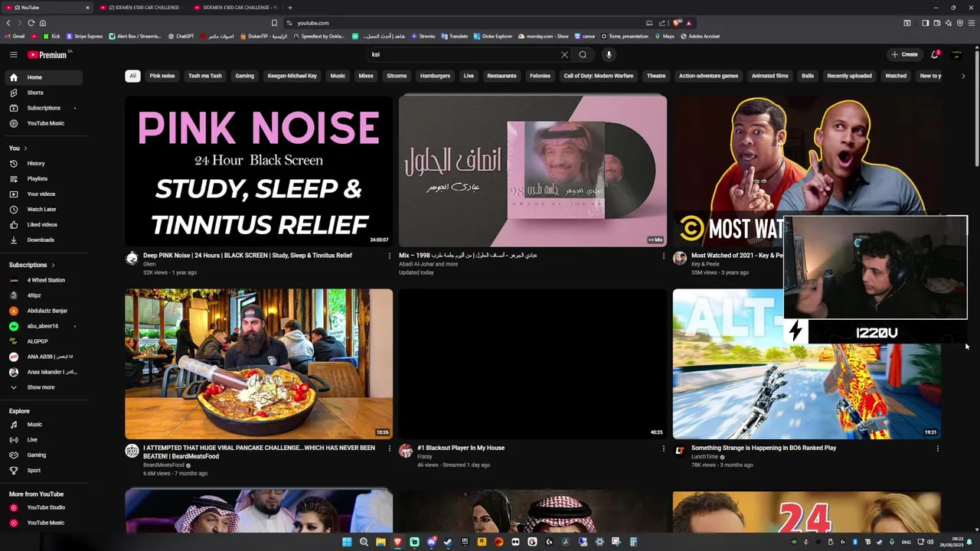This screenshot has height=551, width=980.
Task: Click the search magnifier button
Action: (x=583, y=54)
